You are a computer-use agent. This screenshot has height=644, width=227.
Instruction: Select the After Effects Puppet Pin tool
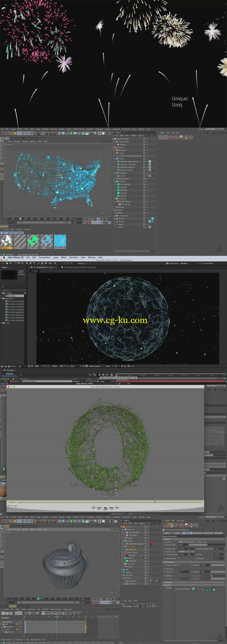click(54, 263)
